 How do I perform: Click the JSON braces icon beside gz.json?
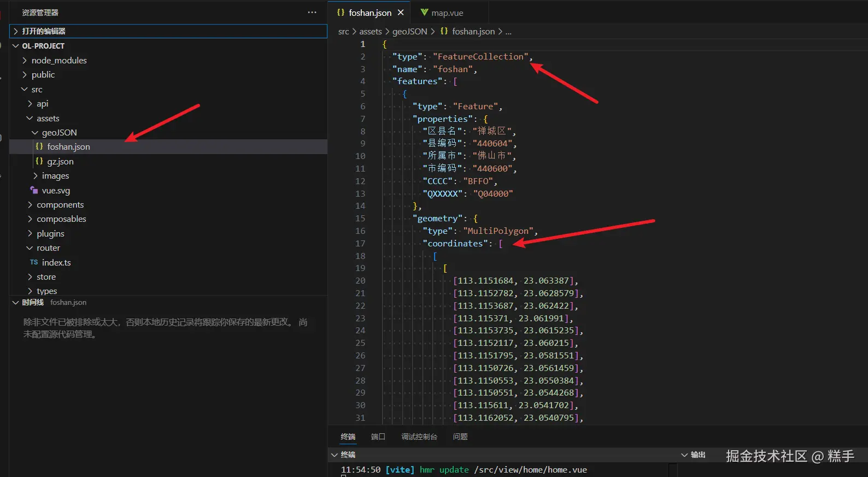point(39,161)
